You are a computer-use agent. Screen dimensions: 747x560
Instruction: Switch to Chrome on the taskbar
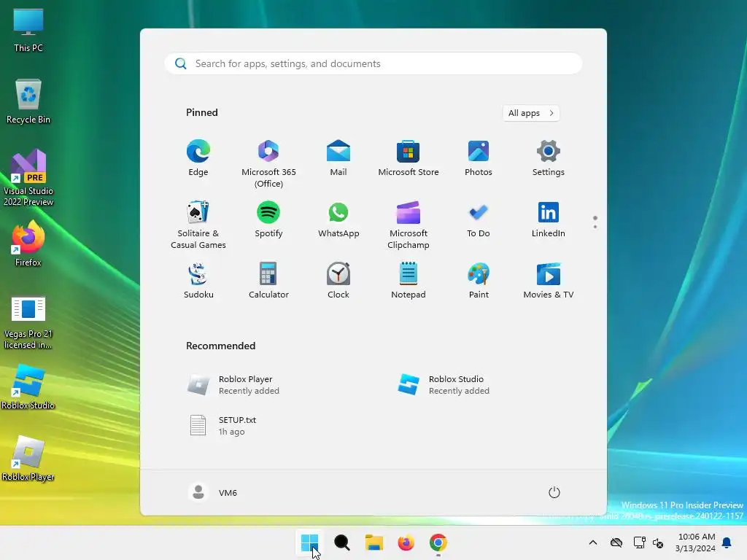coord(438,542)
